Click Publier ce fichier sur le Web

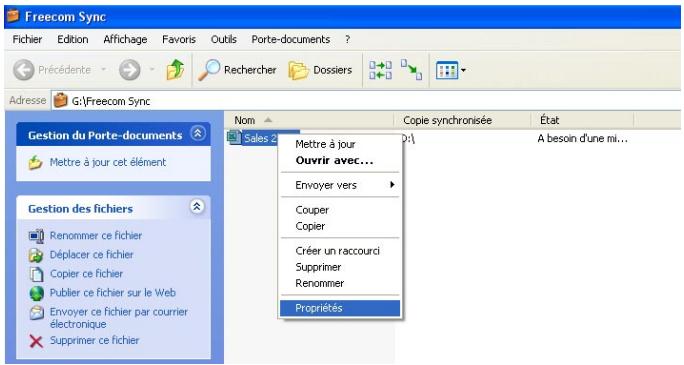(113, 293)
